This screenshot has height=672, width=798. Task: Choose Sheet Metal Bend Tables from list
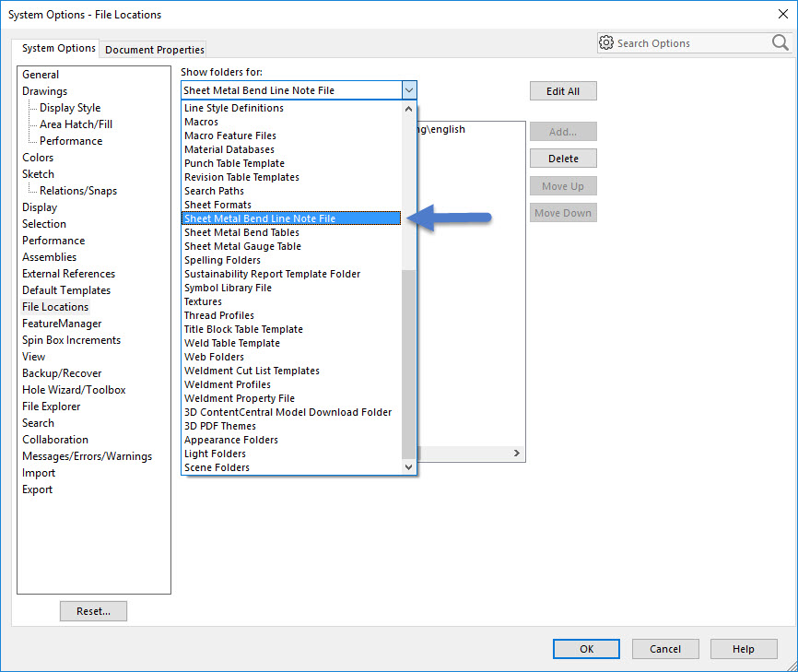pyautogui.click(x=241, y=232)
